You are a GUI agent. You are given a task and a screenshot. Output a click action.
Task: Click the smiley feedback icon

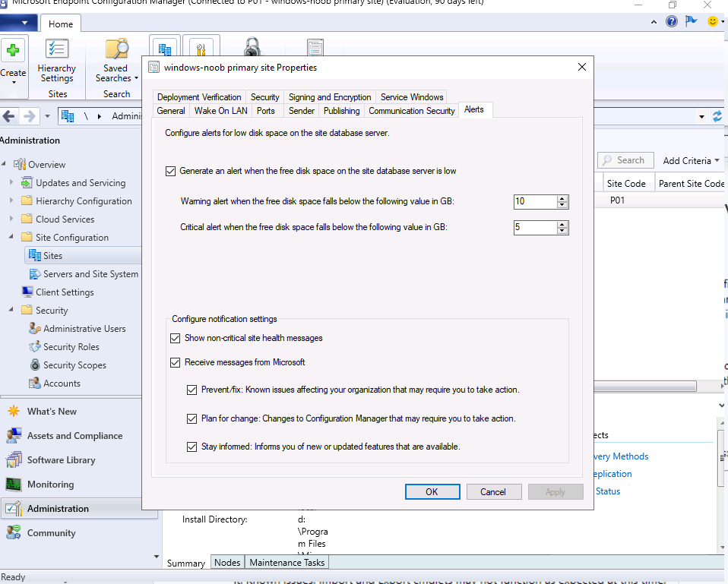tap(712, 21)
